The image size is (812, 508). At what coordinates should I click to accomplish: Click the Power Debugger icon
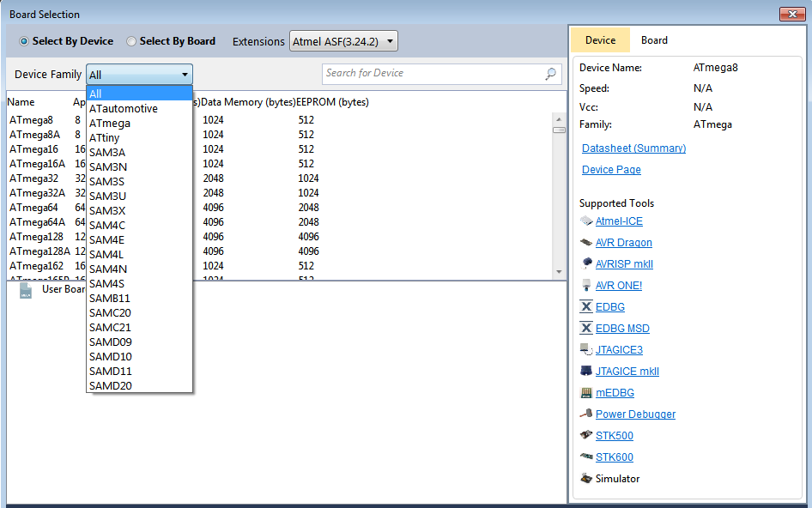tap(586, 414)
